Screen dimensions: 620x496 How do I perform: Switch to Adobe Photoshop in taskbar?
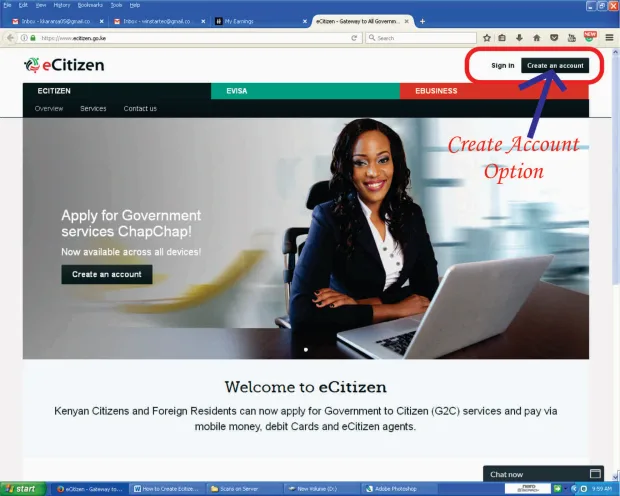[400, 489]
